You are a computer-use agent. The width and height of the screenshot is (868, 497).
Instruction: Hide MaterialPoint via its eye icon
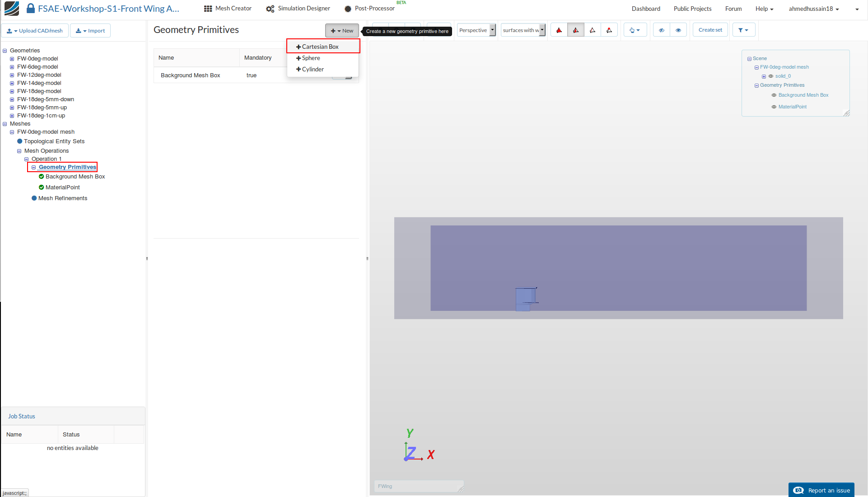774,107
